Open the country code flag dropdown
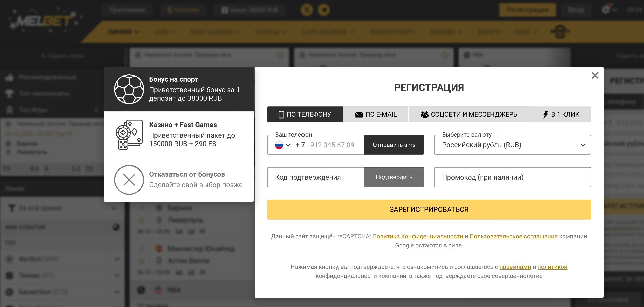This screenshot has width=644, height=307. [283, 145]
